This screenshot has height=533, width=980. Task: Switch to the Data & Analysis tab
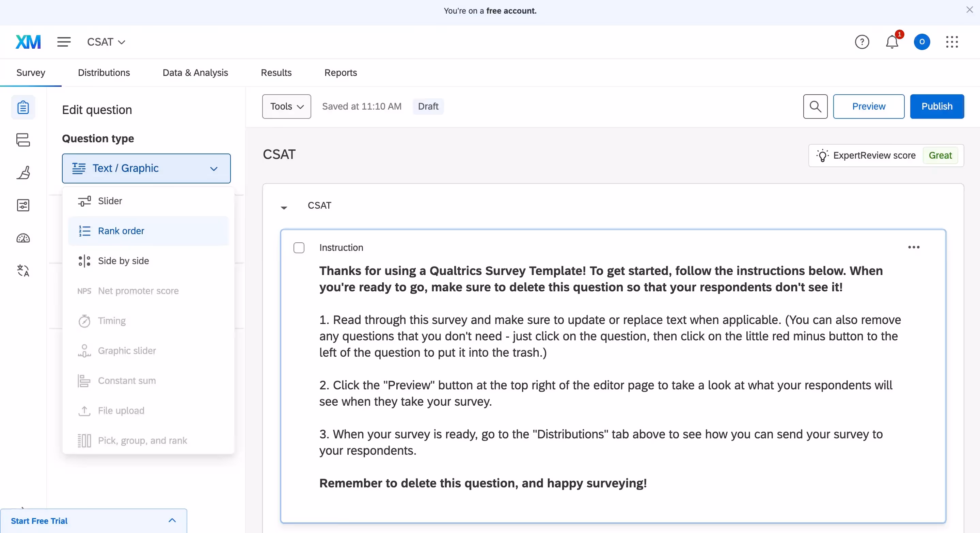pos(195,72)
